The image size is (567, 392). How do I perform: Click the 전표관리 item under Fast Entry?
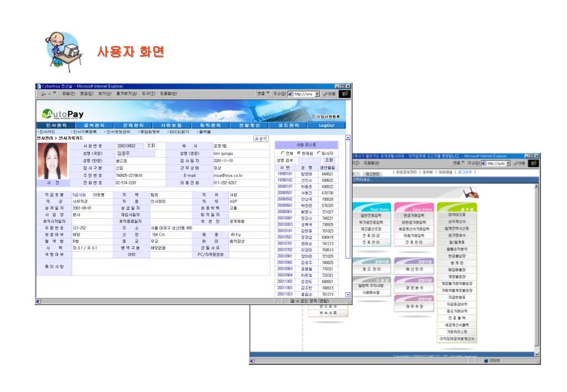tap(372, 243)
